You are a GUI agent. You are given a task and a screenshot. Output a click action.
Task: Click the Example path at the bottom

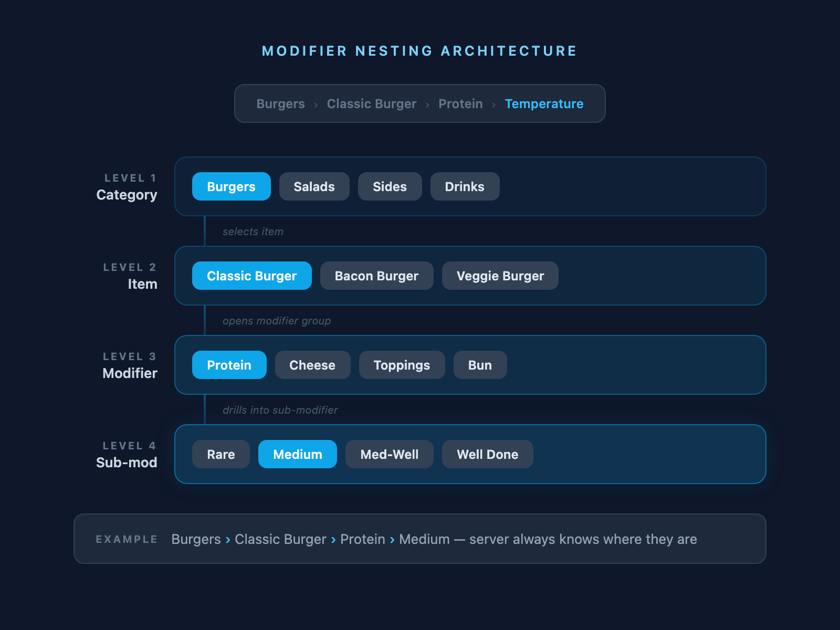pyautogui.click(x=434, y=539)
